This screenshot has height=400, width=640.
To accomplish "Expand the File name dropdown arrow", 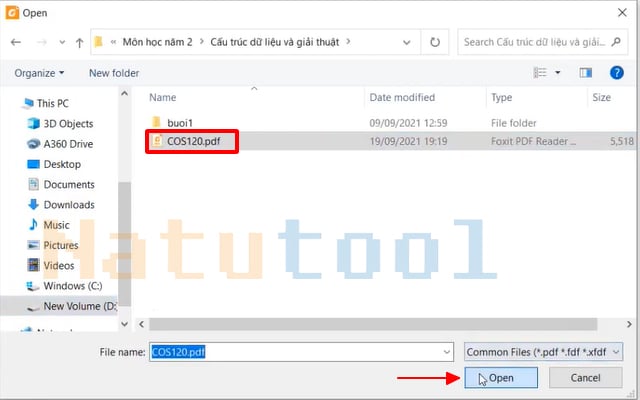I will (x=447, y=352).
